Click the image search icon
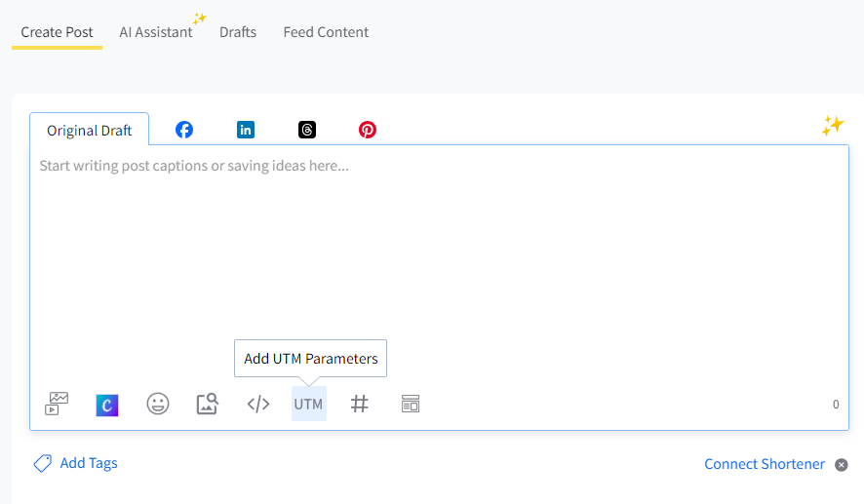 208,404
